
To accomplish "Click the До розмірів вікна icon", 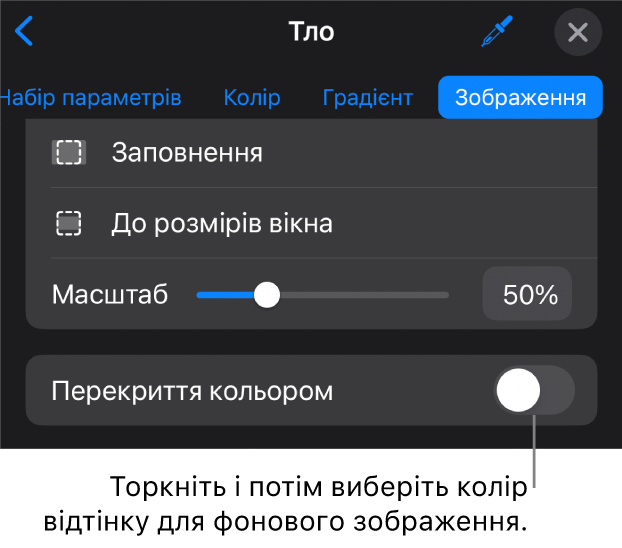I will (69, 223).
